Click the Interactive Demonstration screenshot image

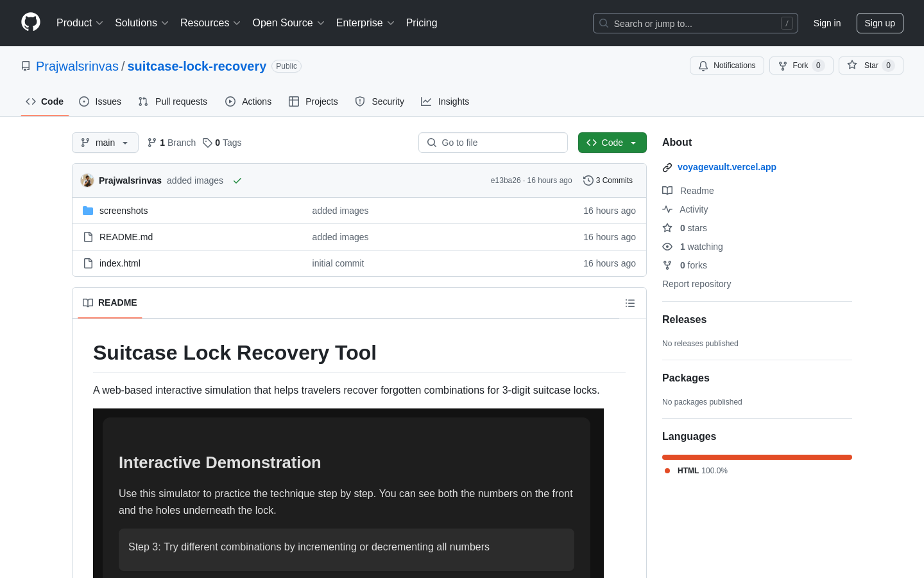(348, 493)
